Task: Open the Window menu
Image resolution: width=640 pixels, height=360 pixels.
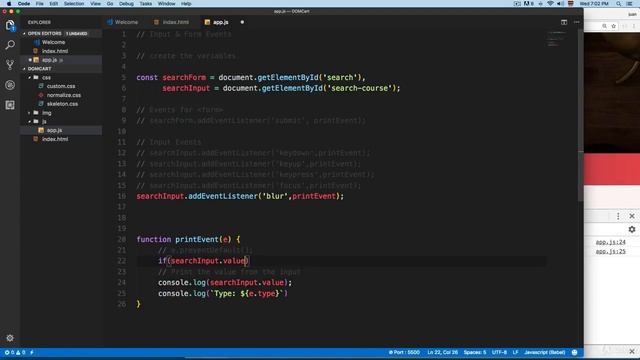Action: pyautogui.click(x=167, y=4)
